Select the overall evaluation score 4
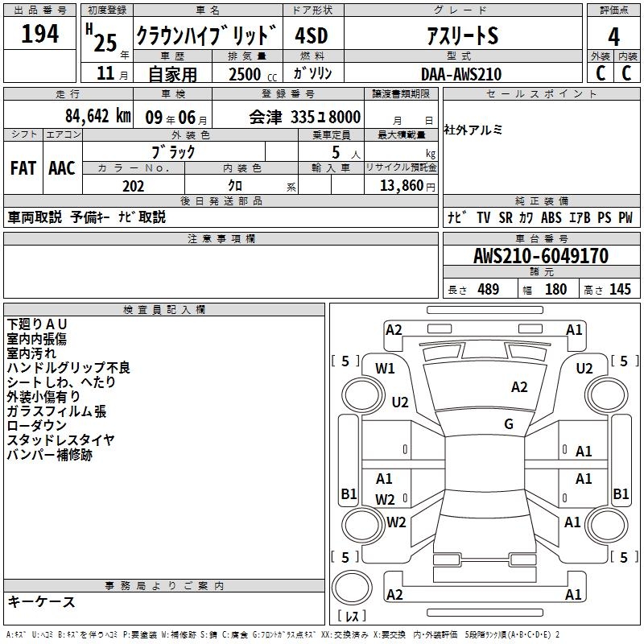Viewport: 644px width, 644px height. click(613, 36)
